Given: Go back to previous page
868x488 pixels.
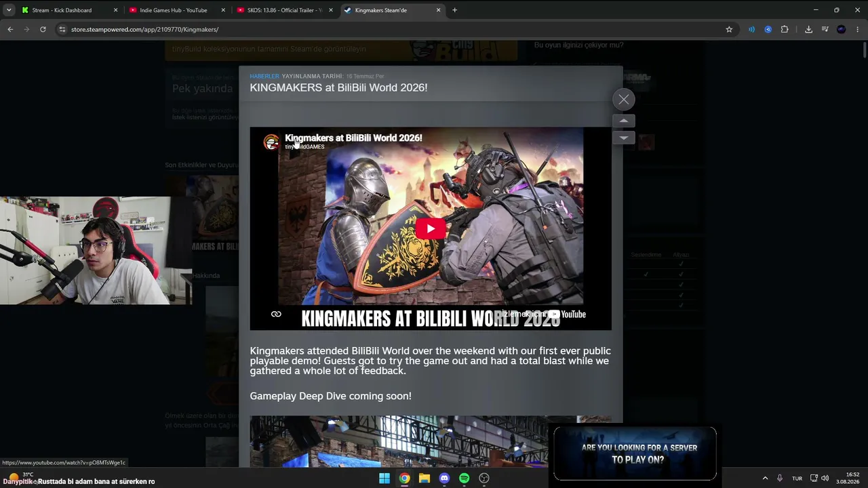Looking at the screenshot, I should point(10,29).
